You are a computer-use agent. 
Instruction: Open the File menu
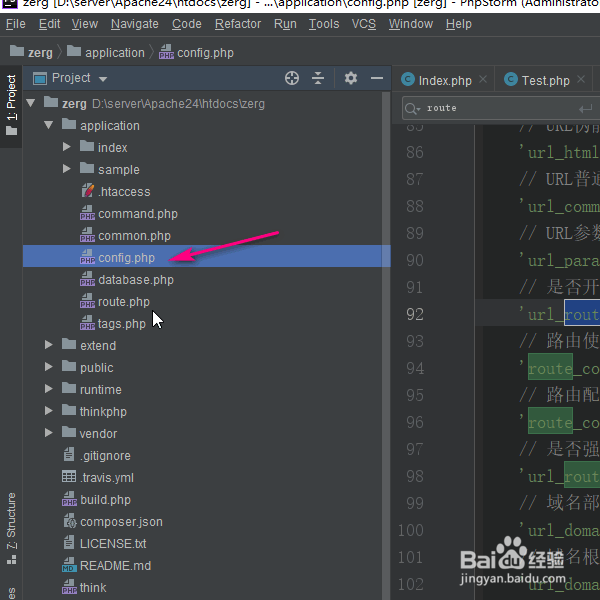(16, 24)
